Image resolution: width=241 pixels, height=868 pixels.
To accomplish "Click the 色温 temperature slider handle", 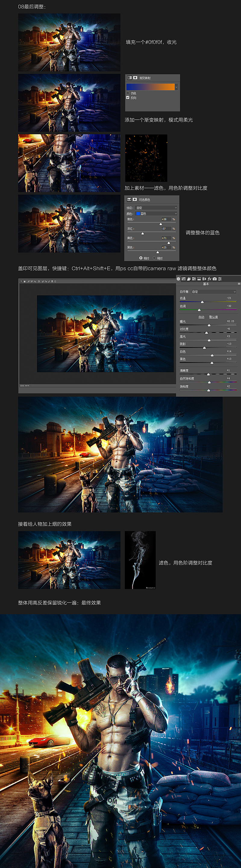I will point(202,302).
